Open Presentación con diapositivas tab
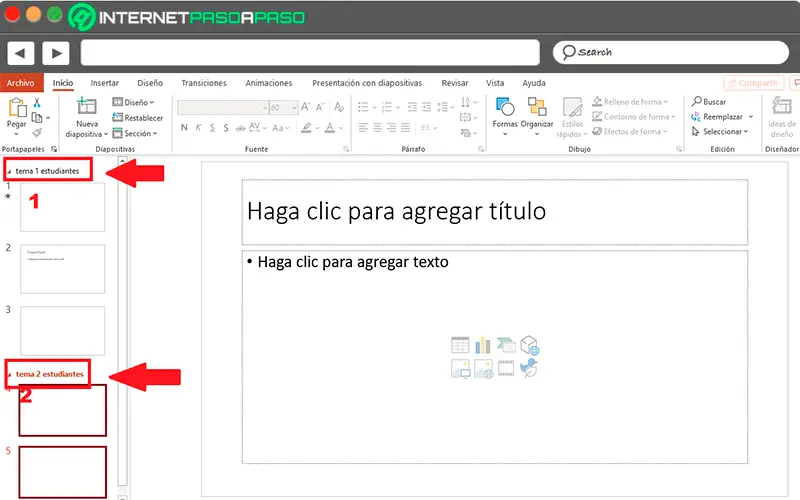The width and height of the screenshot is (800, 500). point(367,83)
